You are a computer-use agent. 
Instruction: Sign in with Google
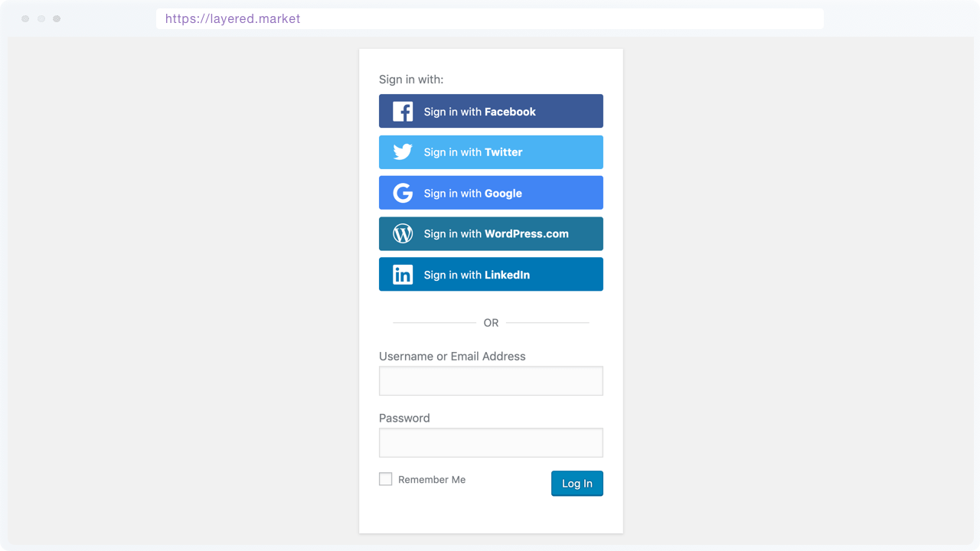tap(491, 192)
